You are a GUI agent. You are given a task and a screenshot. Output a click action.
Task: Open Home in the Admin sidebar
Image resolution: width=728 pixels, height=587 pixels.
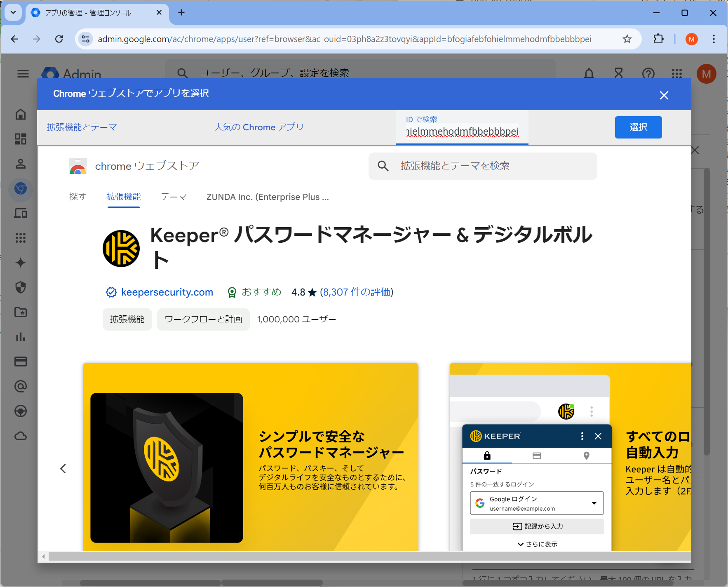(21, 114)
